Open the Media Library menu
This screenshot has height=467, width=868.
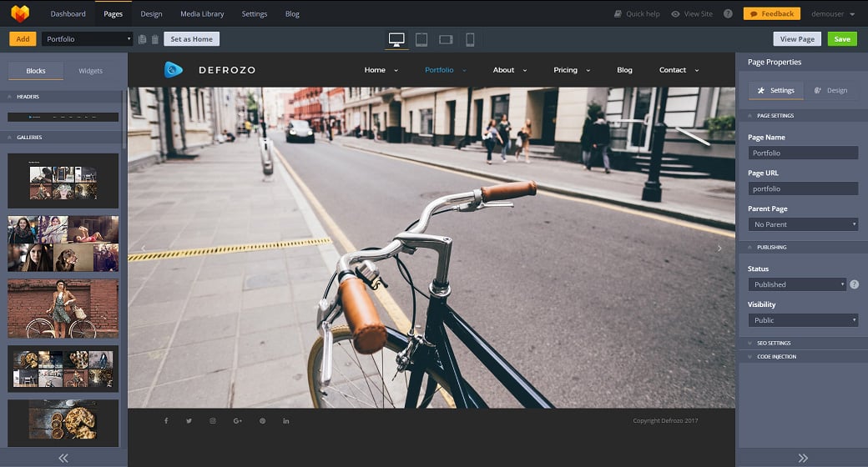click(202, 14)
